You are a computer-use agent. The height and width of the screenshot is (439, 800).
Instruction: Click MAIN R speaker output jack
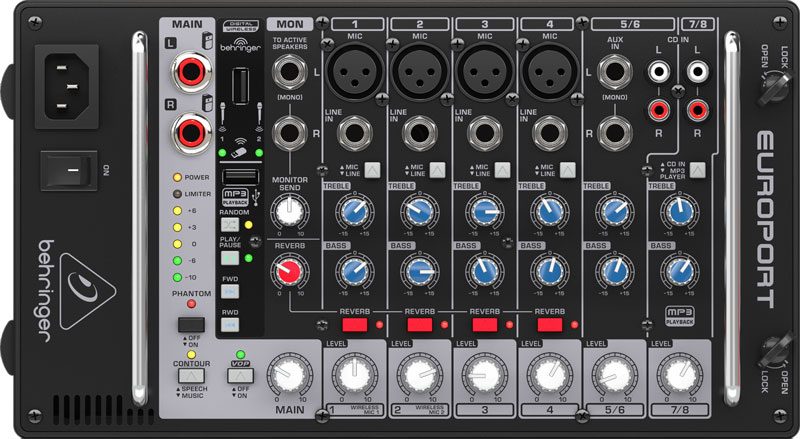(191, 133)
